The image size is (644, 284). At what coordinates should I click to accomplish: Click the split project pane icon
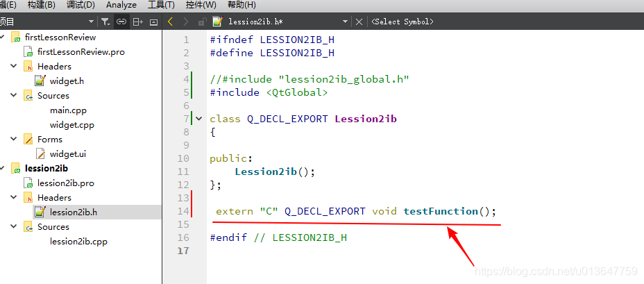pyautogui.click(x=137, y=22)
